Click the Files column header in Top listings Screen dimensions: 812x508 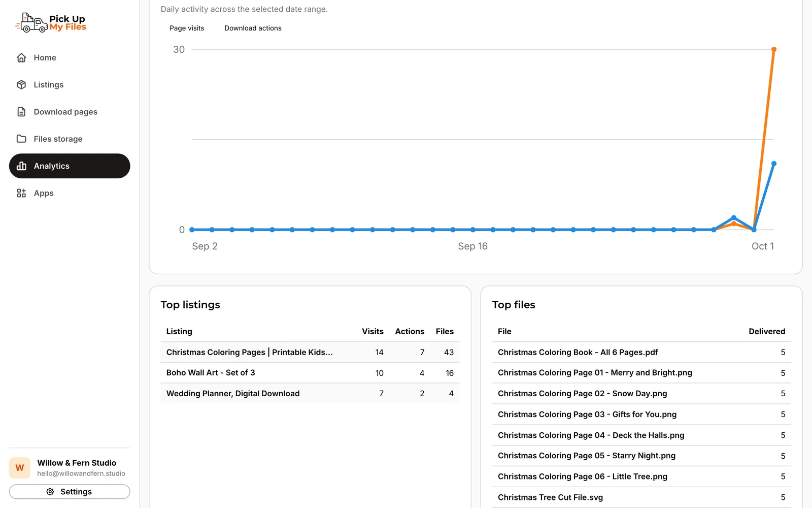[445, 332]
